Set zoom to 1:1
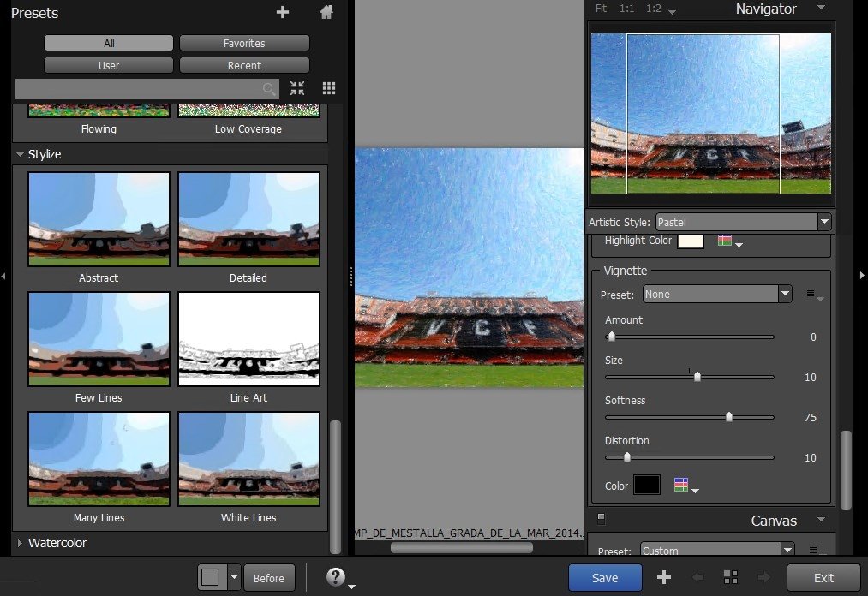This screenshot has width=868, height=596. (626, 9)
